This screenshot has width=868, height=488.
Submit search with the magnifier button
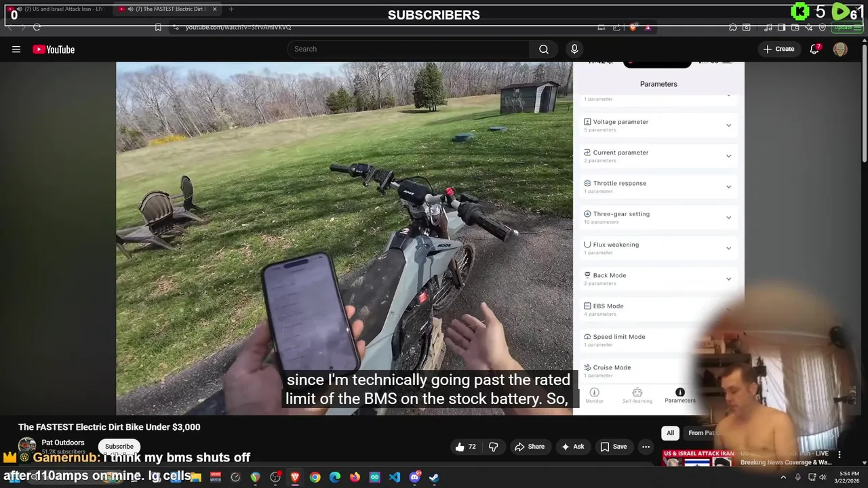(x=544, y=49)
